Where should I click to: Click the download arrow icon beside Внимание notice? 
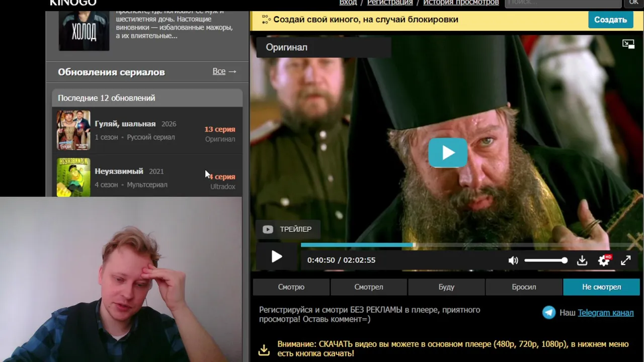[x=264, y=349]
